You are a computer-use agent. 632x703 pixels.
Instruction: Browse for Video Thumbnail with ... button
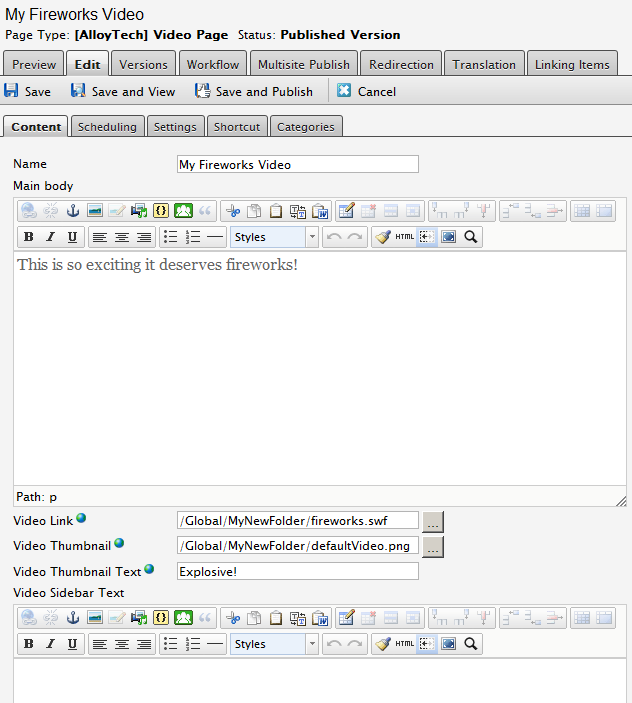[x=432, y=546]
